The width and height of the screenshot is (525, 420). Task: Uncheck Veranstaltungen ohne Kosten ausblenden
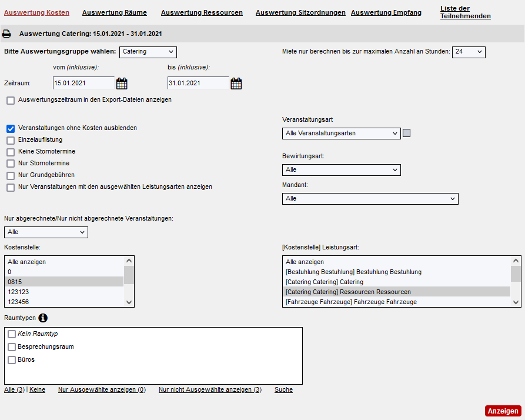[11, 129]
